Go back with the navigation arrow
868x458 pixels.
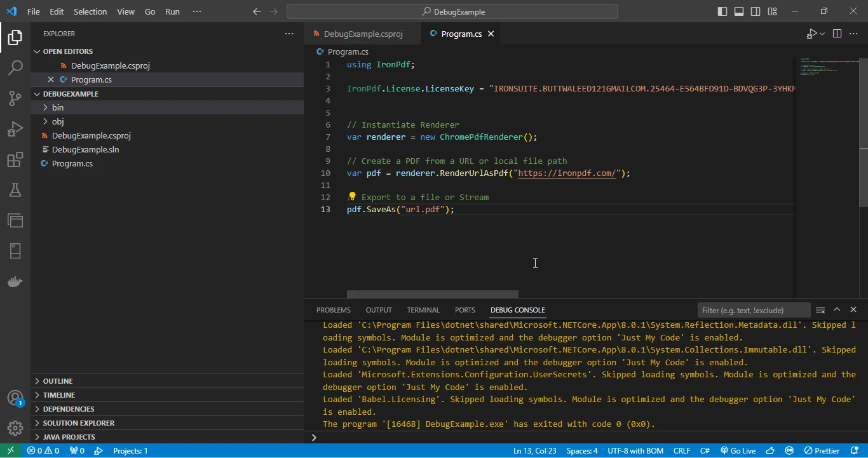click(x=257, y=11)
